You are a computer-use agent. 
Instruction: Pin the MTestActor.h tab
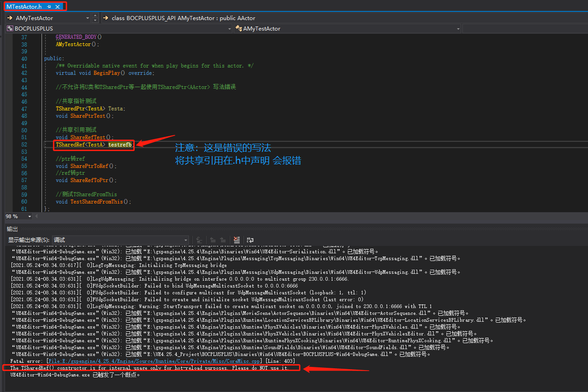click(49, 7)
